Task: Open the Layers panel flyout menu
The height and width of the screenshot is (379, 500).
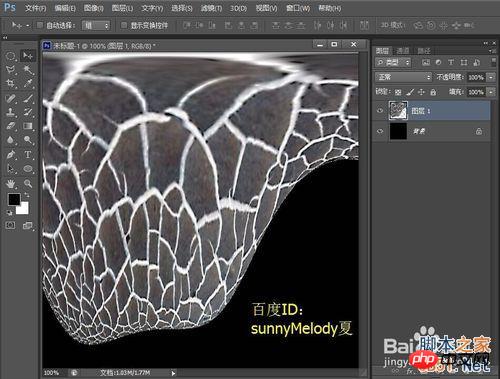Action: click(x=492, y=51)
